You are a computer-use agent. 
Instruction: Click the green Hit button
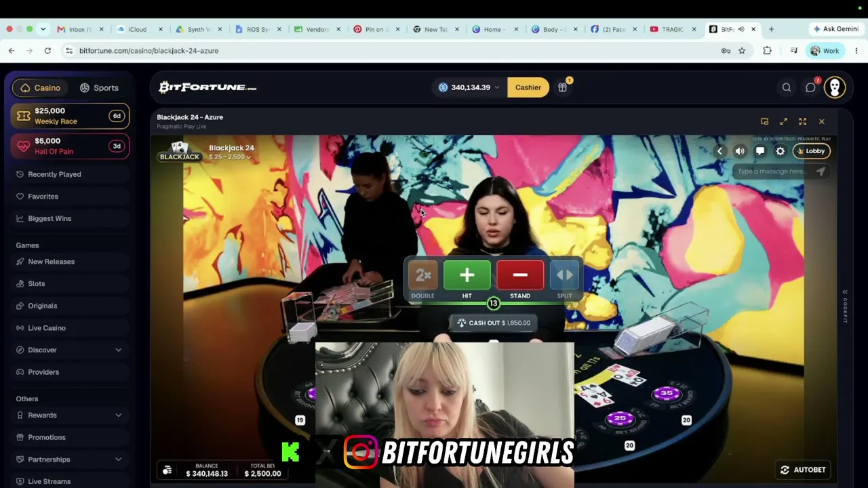(467, 275)
